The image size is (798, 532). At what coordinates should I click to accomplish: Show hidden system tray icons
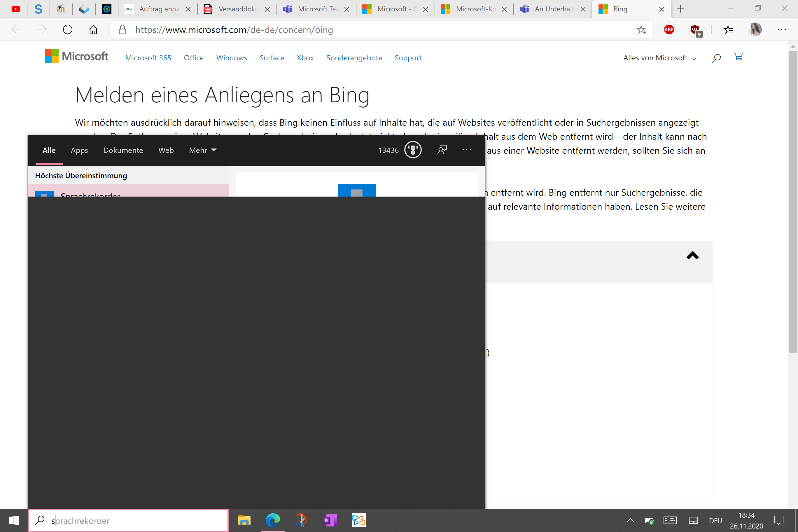coord(630,520)
